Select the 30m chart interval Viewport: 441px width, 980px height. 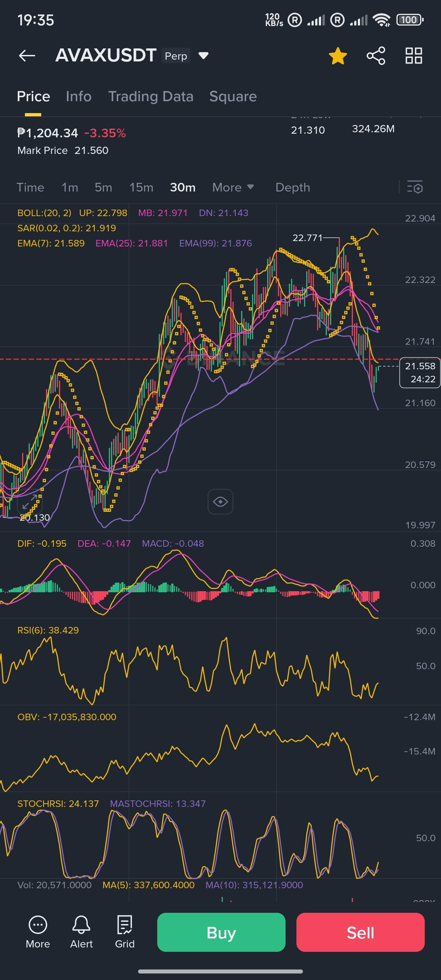click(x=183, y=188)
